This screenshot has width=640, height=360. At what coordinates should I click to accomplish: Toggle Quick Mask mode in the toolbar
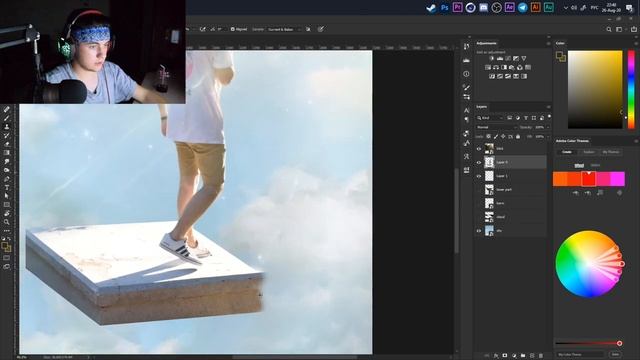click(7, 258)
